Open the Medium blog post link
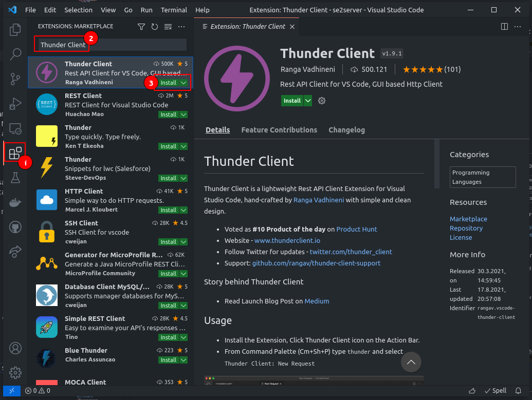Image resolution: width=532 pixels, height=400 pixels. point(317,301)
